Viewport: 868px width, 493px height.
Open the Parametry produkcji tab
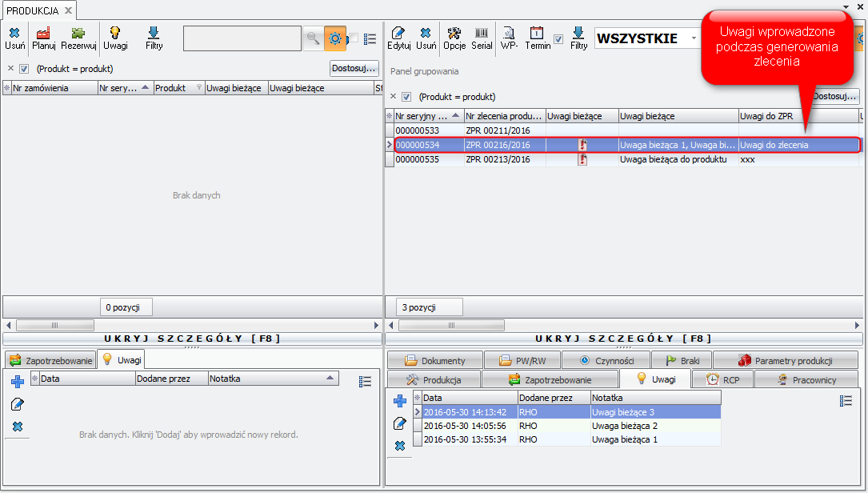click(x=785, y=361)
